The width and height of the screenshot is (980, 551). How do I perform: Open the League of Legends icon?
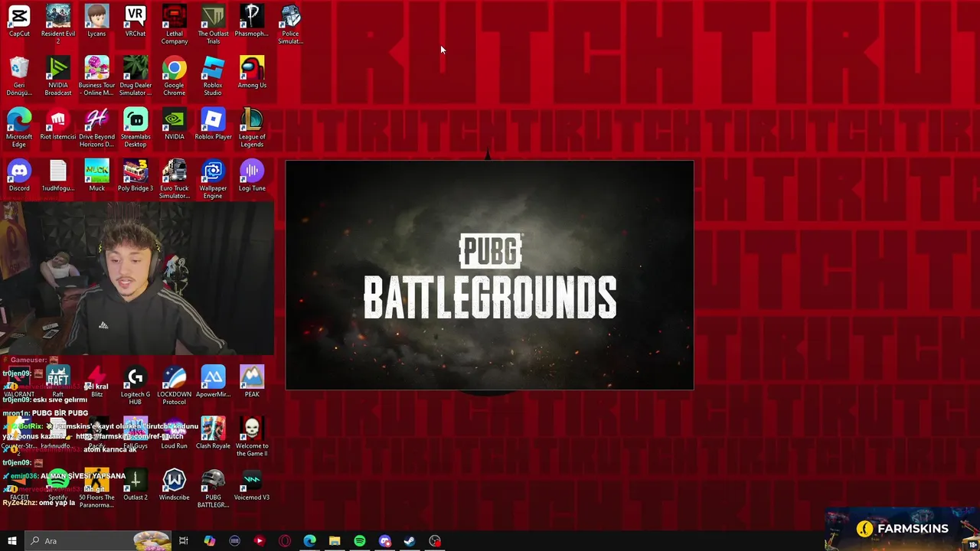251,127
